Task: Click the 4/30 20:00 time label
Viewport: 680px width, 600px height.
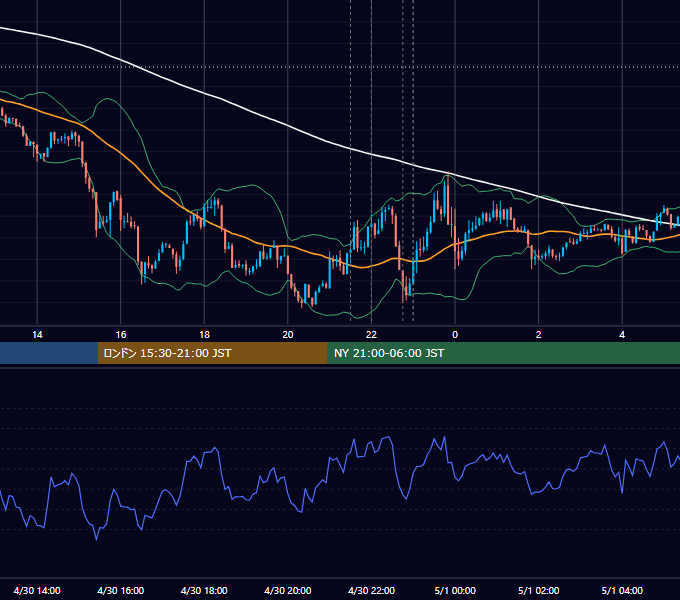Action: tap(288, 590)
